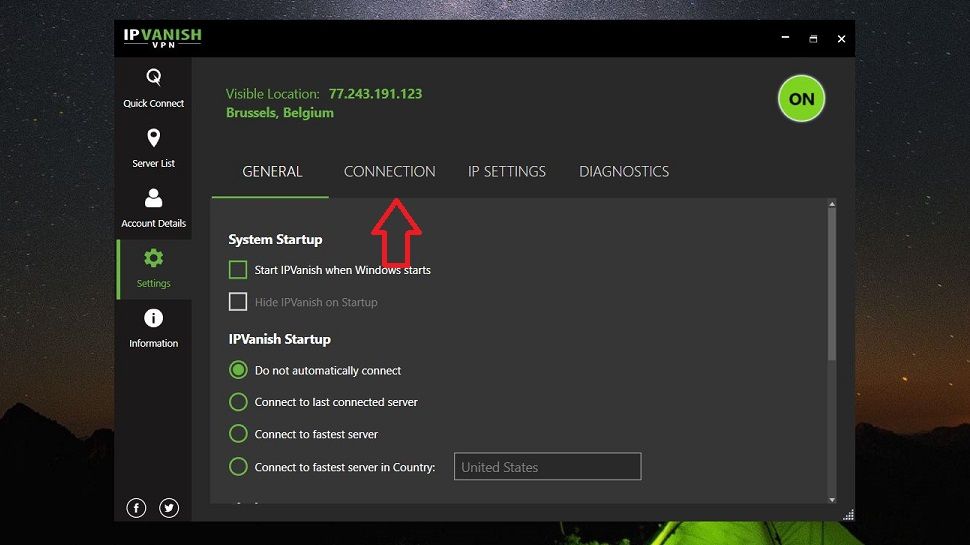Maximize the IPVanish window
The width and height of the screenshot is (970, 545).
click(813, 38)
